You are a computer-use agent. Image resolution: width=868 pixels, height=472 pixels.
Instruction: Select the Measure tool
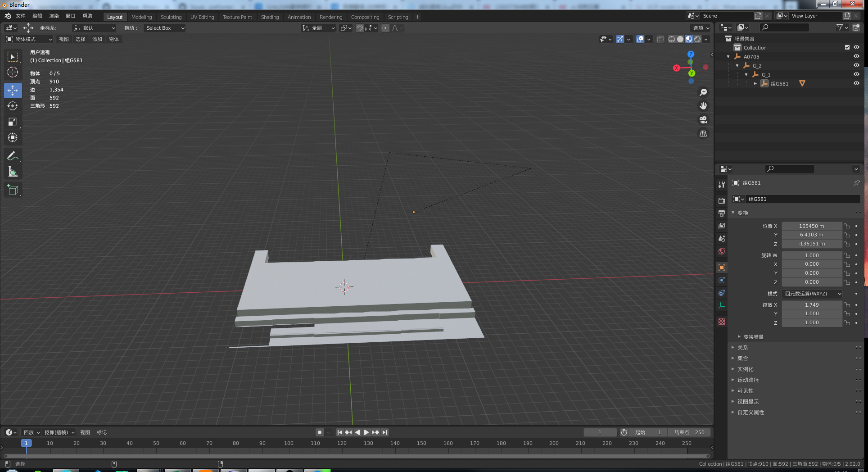click(13, 171)
